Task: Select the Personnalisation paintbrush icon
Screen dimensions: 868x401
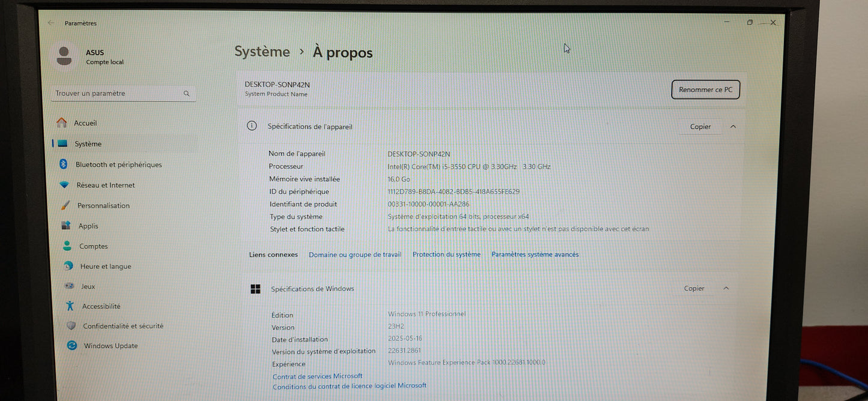Action: point(65,205)
